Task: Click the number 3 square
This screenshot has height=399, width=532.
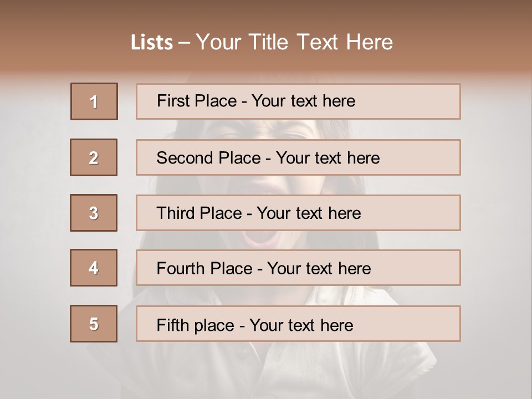Action: (94, 213)
